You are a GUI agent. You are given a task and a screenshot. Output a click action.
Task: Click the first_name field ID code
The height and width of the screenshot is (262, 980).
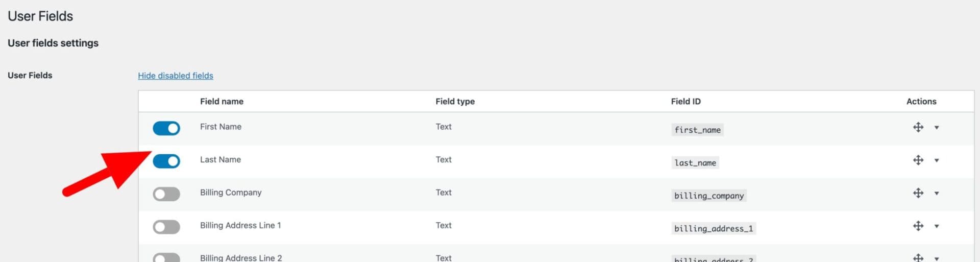pyautogui.click(x=697, y=130)
